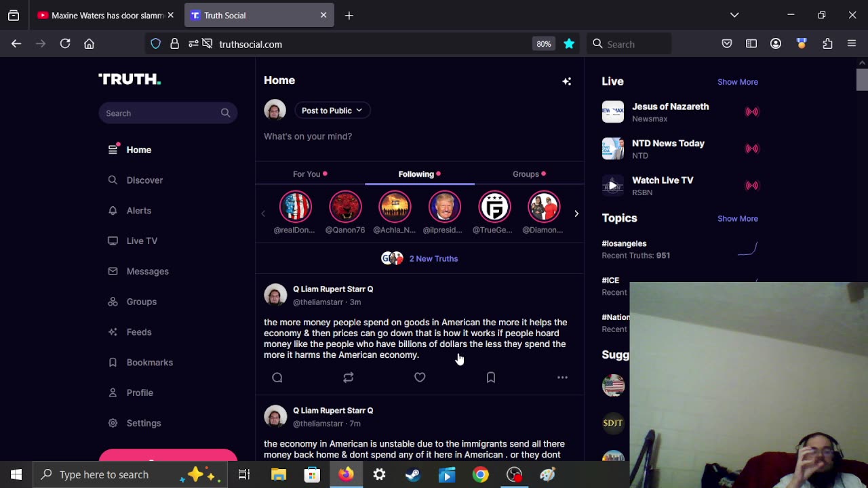
Task: Open the Groups sidebar item
Action: coord(141,302)
